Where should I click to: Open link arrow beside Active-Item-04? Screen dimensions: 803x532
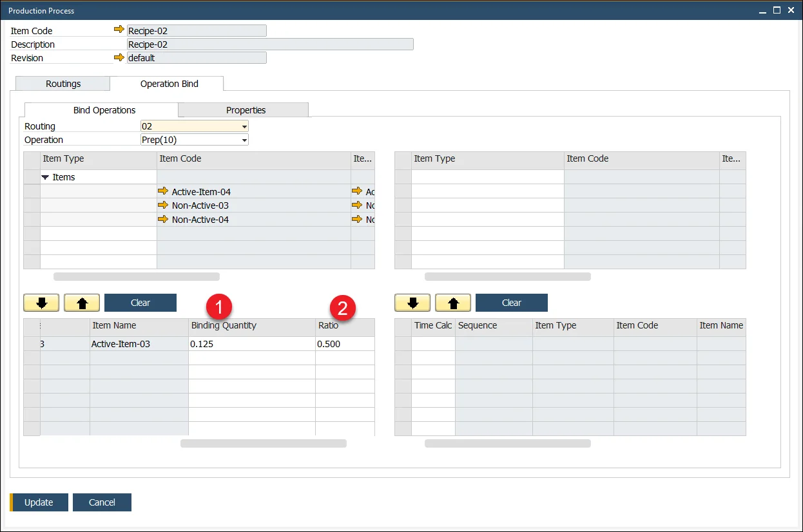click(x=163, y=191)
